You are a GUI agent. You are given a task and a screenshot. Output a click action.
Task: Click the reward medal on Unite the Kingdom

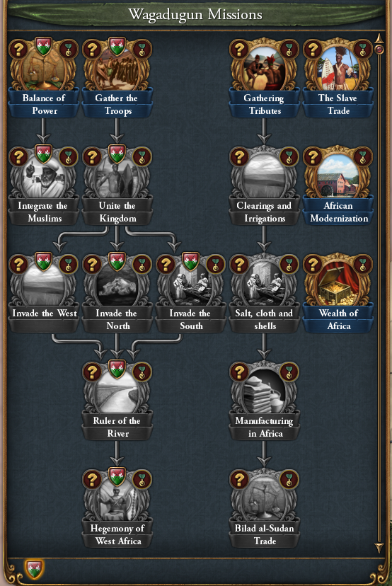(142, 156)
